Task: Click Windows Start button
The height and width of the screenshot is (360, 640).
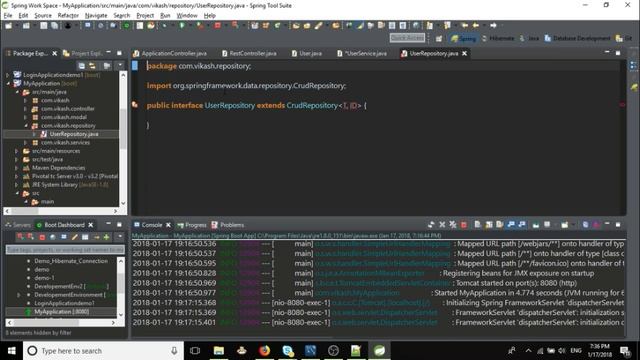Action: (11, 351)
